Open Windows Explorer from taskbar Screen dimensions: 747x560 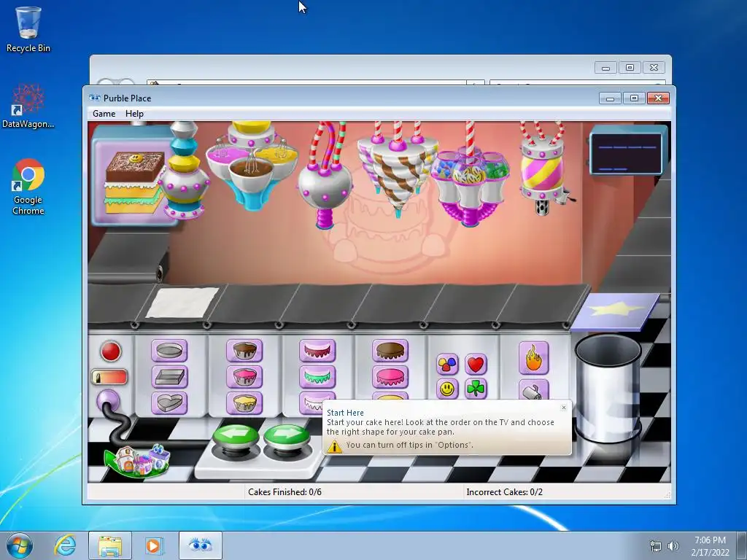pos(110,545)
